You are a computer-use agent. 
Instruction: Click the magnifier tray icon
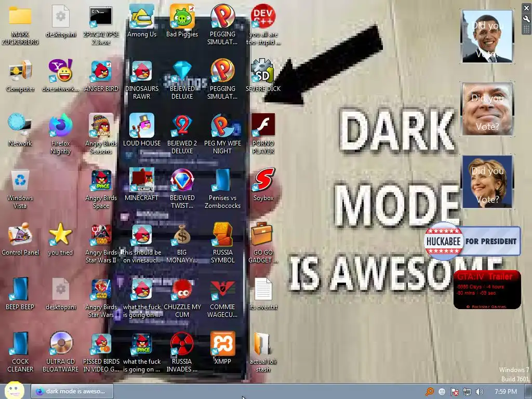pos(430,392)
